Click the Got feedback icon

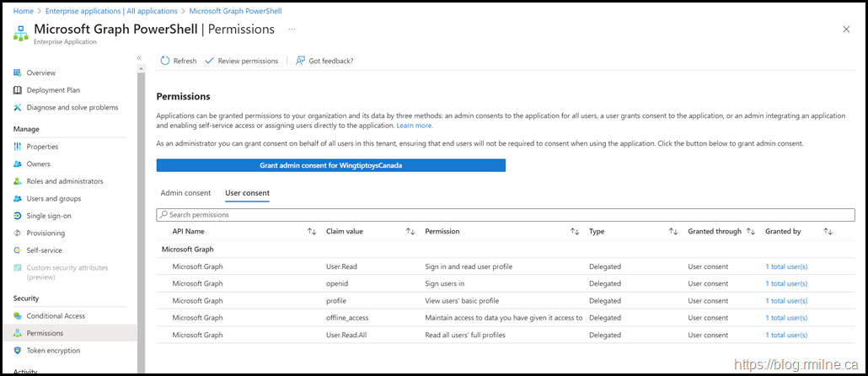coord(301,61)
